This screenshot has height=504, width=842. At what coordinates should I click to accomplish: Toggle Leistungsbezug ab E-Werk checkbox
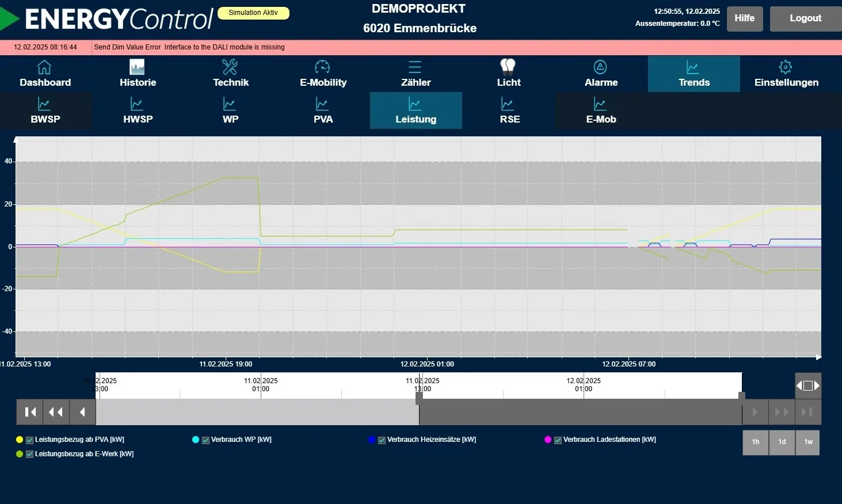[30, 455]
